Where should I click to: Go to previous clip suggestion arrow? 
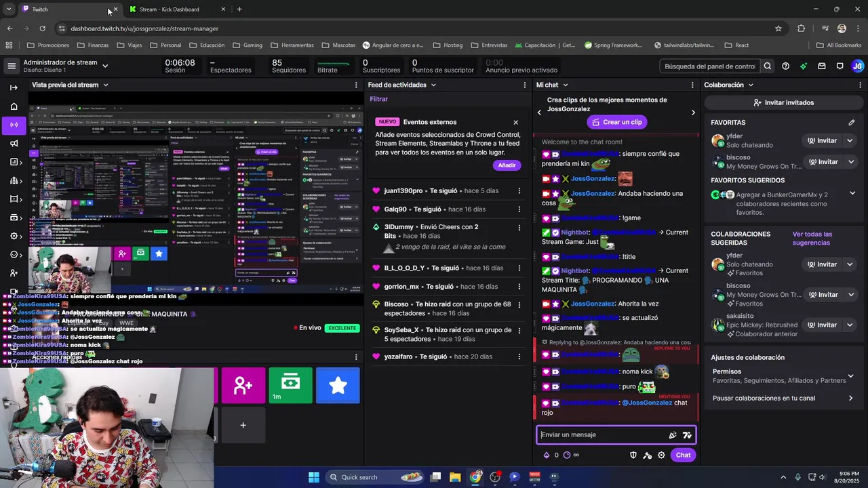click(x=540, y=113)
